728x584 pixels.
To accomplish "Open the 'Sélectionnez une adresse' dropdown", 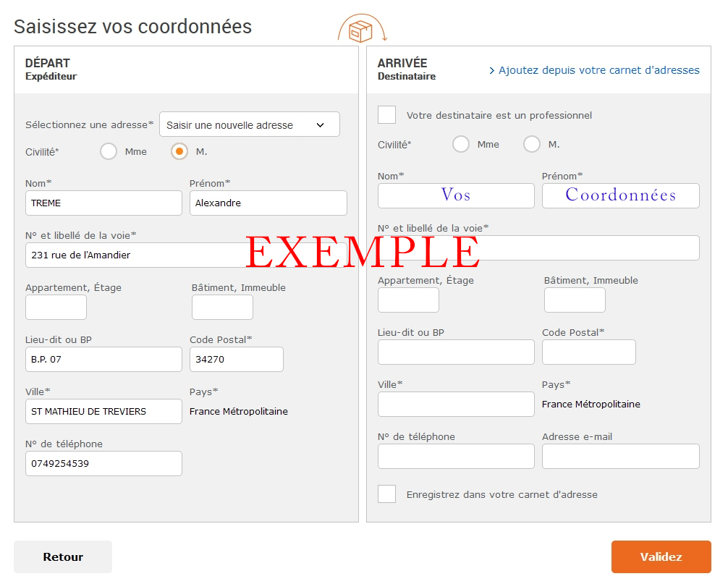I will tap(249, 124).
